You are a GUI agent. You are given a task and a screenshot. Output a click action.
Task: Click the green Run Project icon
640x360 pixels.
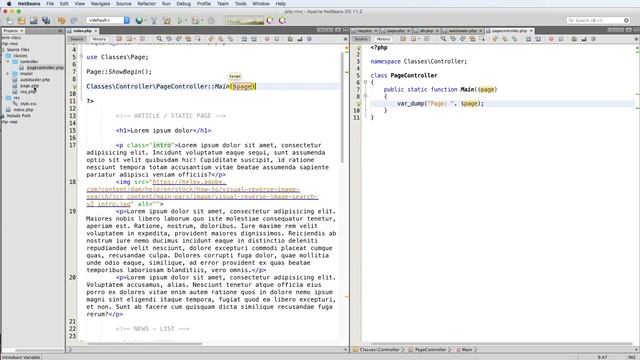tap(180, 20)
